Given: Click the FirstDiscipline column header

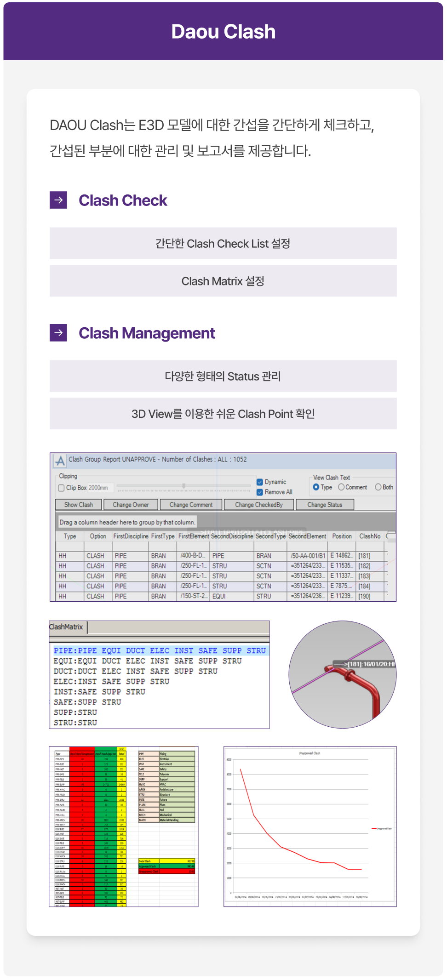Looking at the screenshot, I should pos(131,536).
